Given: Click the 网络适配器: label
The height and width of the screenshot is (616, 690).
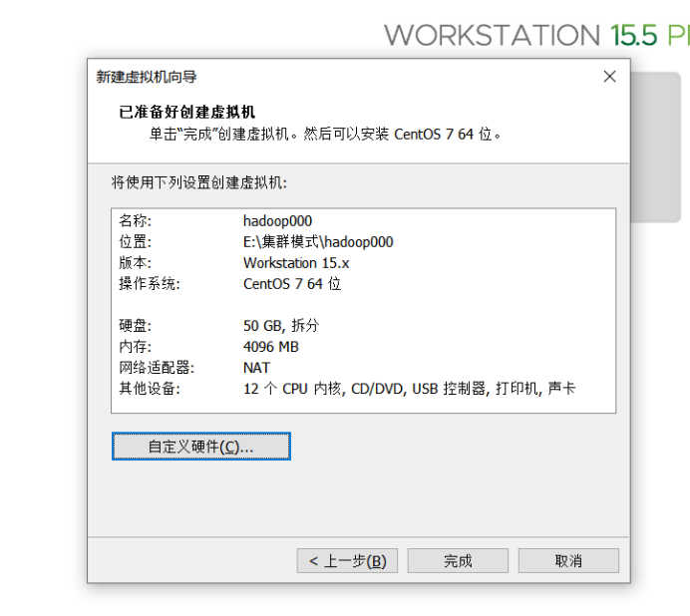Looking at the screenshot, I should (x=157, y=368).
